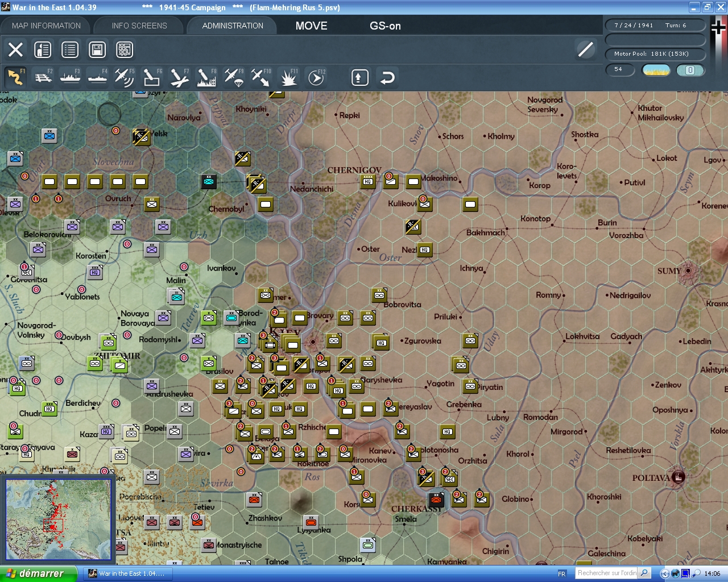Click the Kiev city marker

[312, 342]
